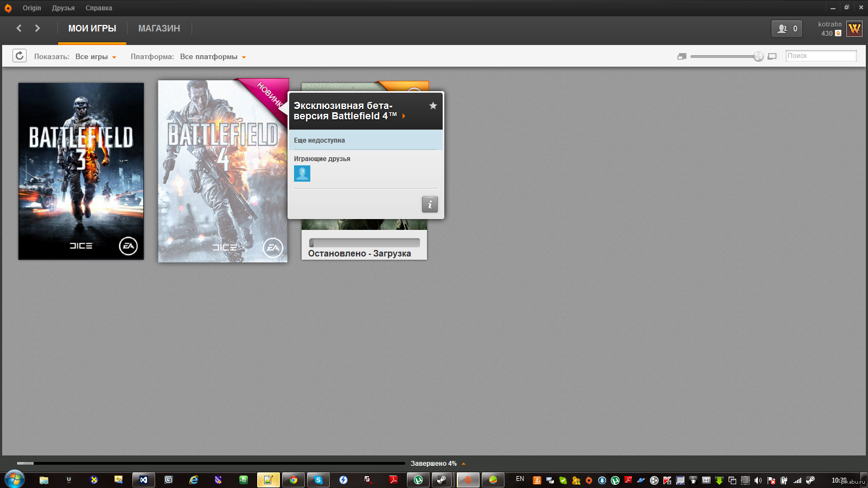The height and width of the screenshot is (488, 868).
Task: Switch to the МАГАЗИН tab
Action: (x=159, y=29)
